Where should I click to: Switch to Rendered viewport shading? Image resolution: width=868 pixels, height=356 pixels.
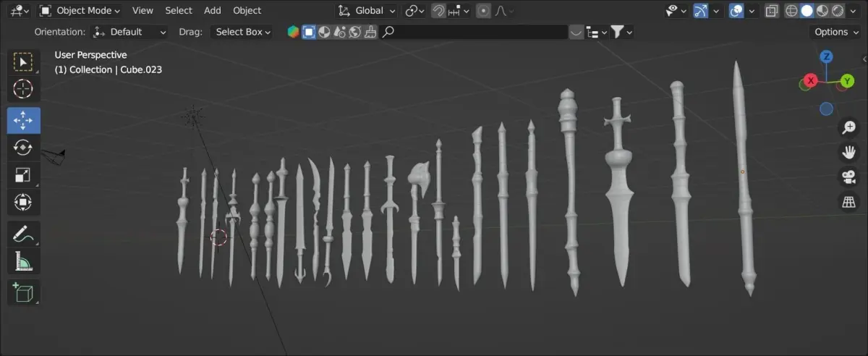point(837,11)
